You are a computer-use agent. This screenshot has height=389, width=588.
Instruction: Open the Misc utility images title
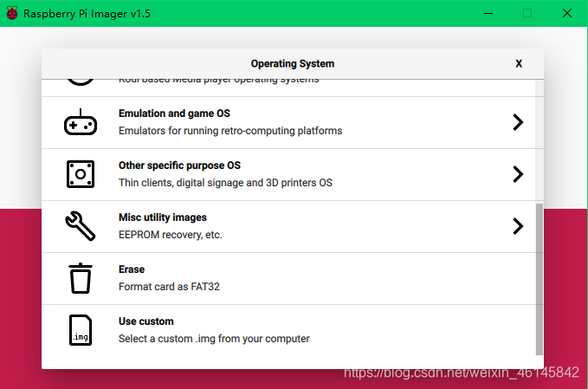click(163, 217)
